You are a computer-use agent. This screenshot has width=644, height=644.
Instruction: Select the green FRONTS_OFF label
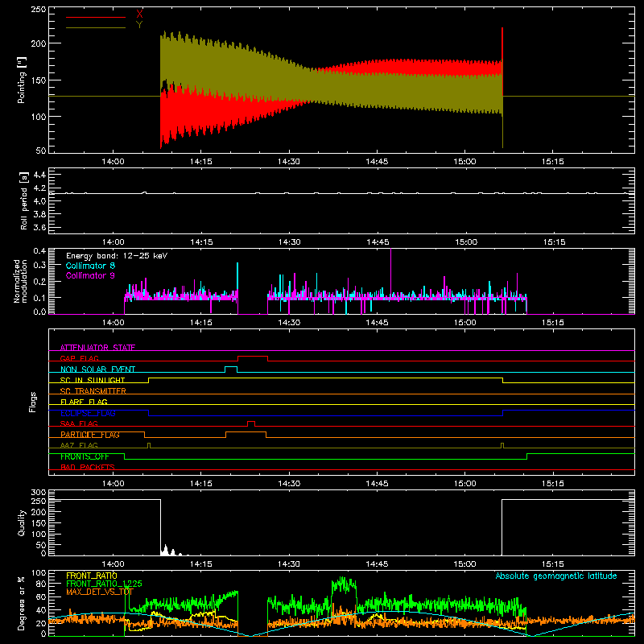[85, 456]
